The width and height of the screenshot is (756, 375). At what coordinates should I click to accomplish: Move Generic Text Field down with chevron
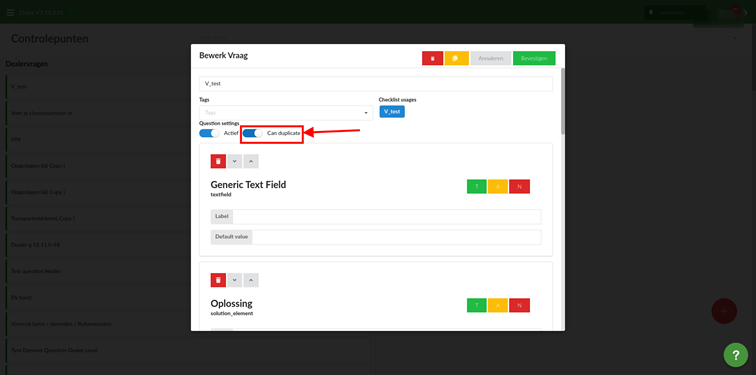click(234, 161)
